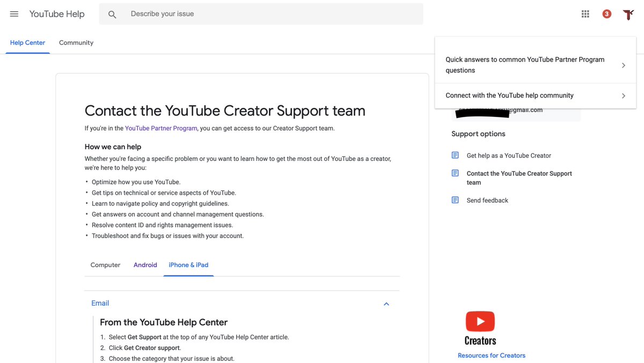Click Learn to navigate policy and copyright guidelines
644x363 pixels.
click(160, 204)
